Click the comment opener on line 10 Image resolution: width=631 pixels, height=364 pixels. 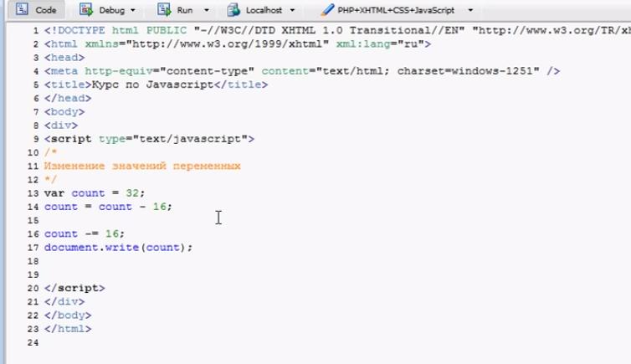[51, 152]
